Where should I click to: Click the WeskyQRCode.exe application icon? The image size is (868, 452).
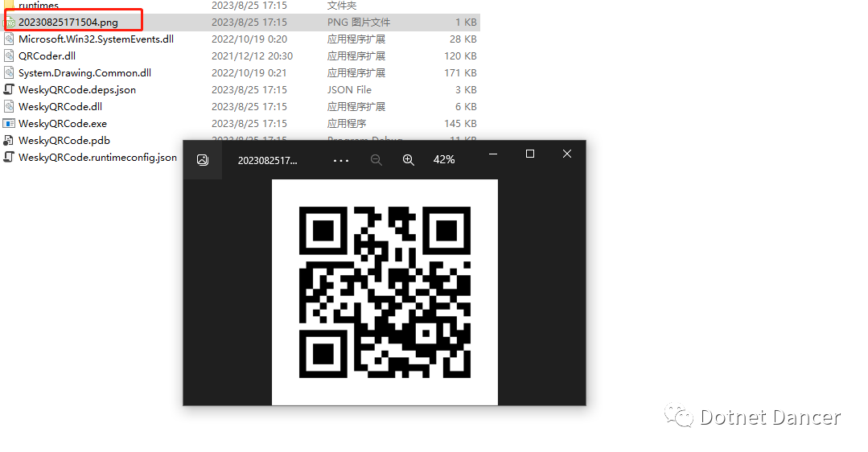9,123
